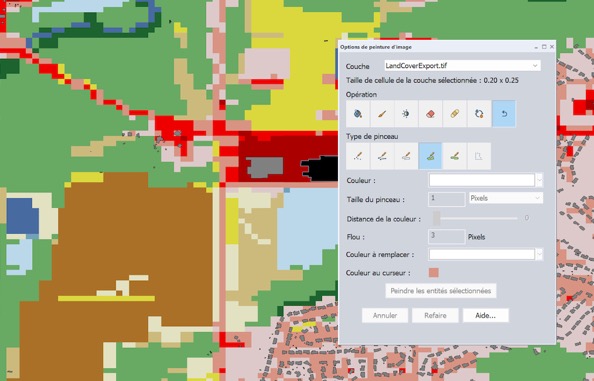Viewport: 594px width, 381px height.
Task: Select the fifth green-shape brush type
Action: click(x=455, y=156)
